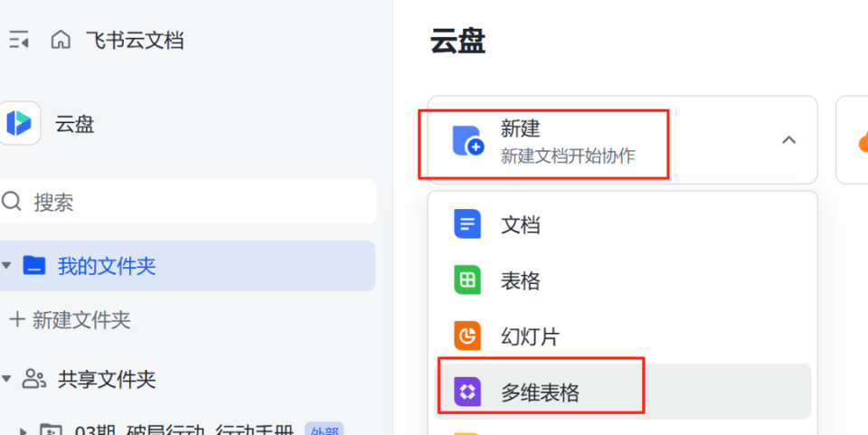The image size is (868, 435).
Task: Click the blue folder icon of 我的文件夹
Action: [x=34, y=266]
